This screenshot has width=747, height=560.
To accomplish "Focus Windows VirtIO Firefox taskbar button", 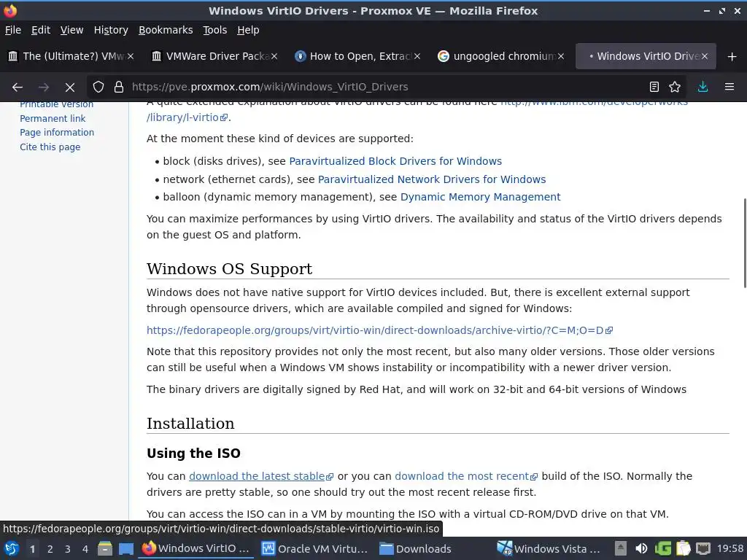I will pyautogui.click(x=196, y=549).
